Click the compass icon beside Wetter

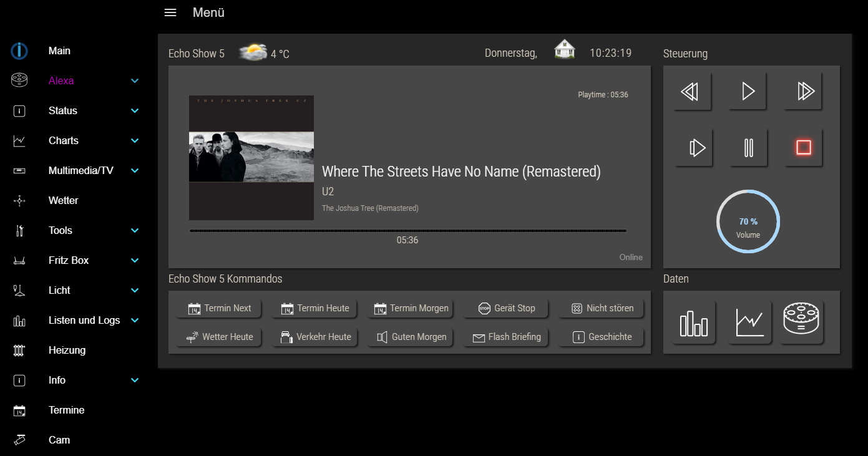19,200
